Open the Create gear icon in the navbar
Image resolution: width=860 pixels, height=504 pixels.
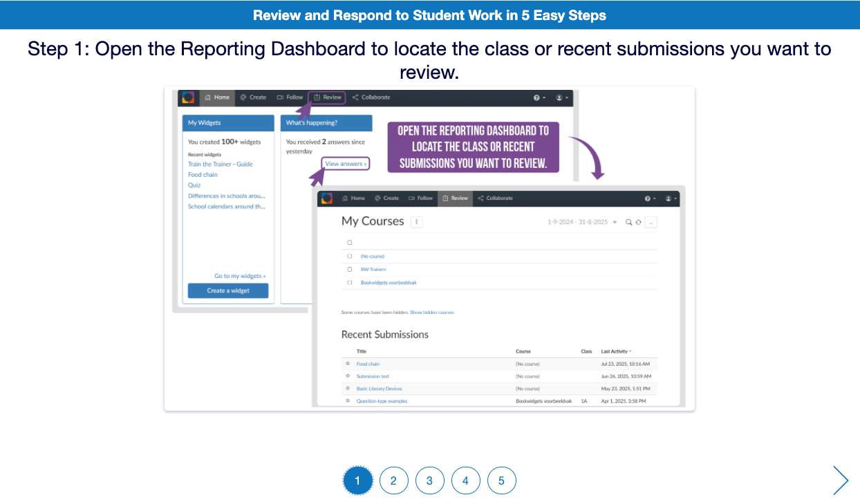243,97
